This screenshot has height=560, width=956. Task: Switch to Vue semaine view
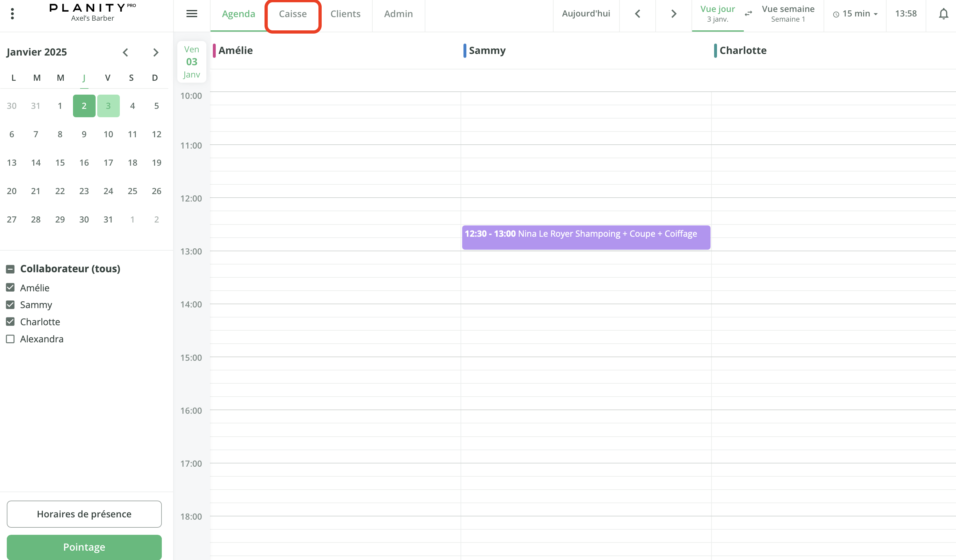tap(788, 14)
